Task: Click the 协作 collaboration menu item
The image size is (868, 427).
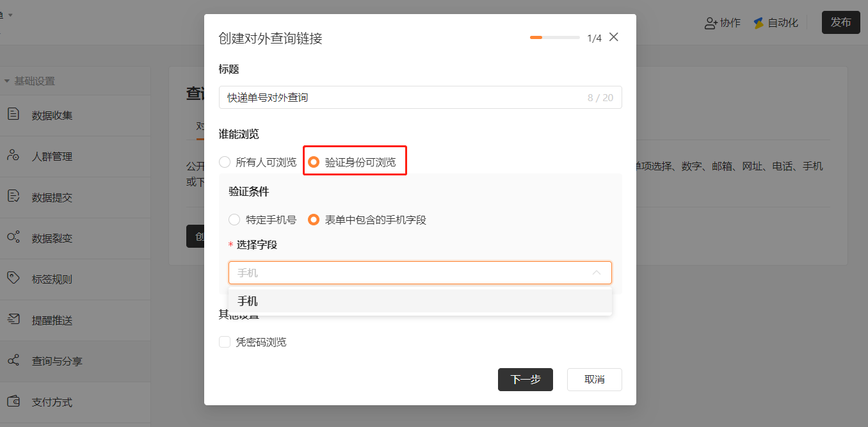Action: coord(722,23)
